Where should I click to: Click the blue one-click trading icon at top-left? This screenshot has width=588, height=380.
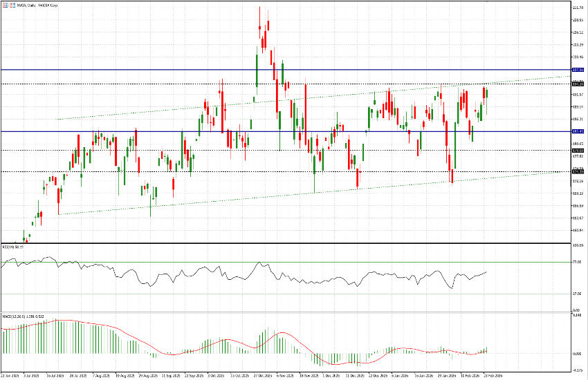click(4, 4)
